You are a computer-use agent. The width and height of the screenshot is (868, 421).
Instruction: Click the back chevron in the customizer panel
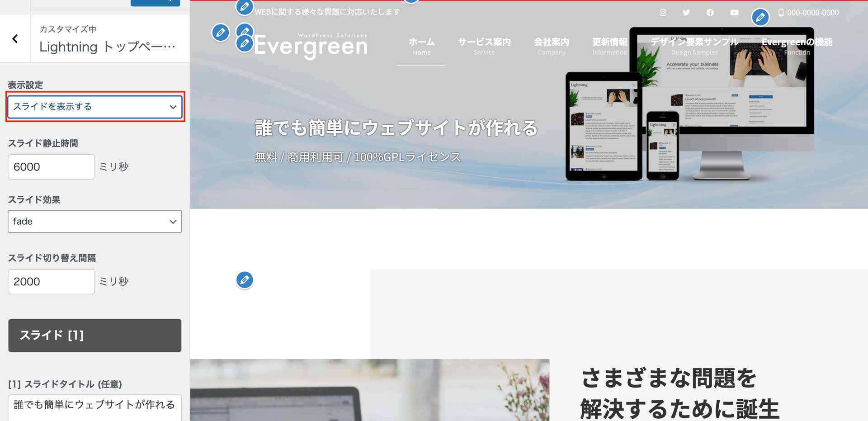(x=15, y=39)
